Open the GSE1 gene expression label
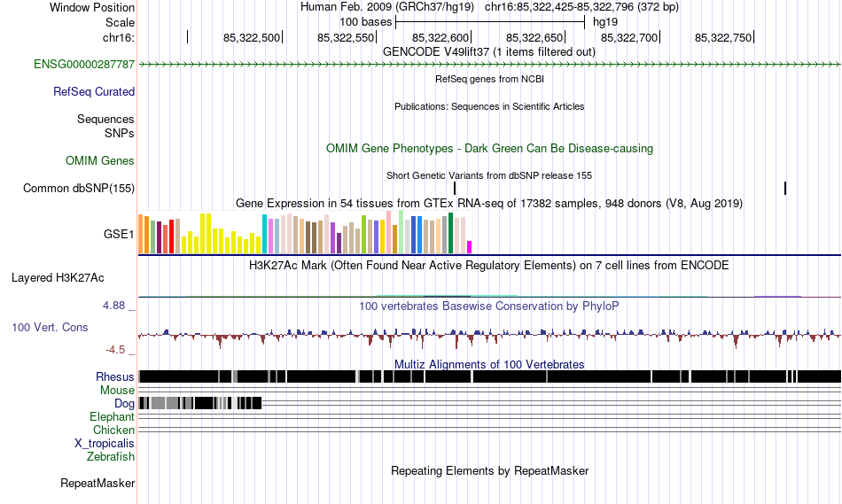The width and height of the screenshot is (842, 504). [x=120, y=234]
